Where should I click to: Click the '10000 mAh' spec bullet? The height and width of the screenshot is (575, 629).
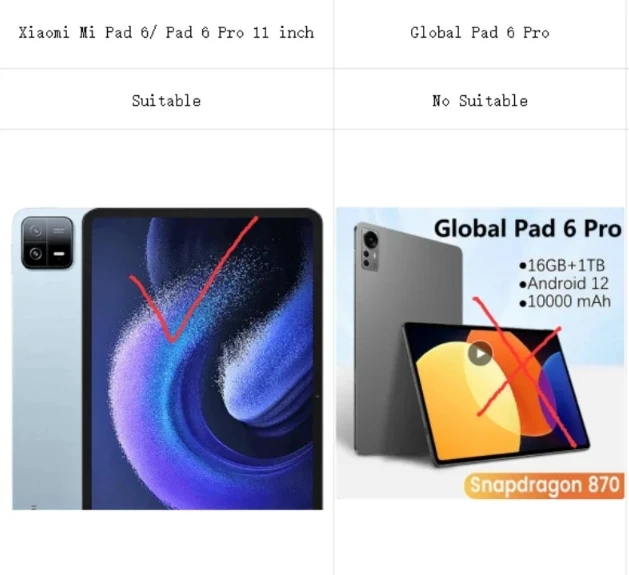[x=565, y=302]
